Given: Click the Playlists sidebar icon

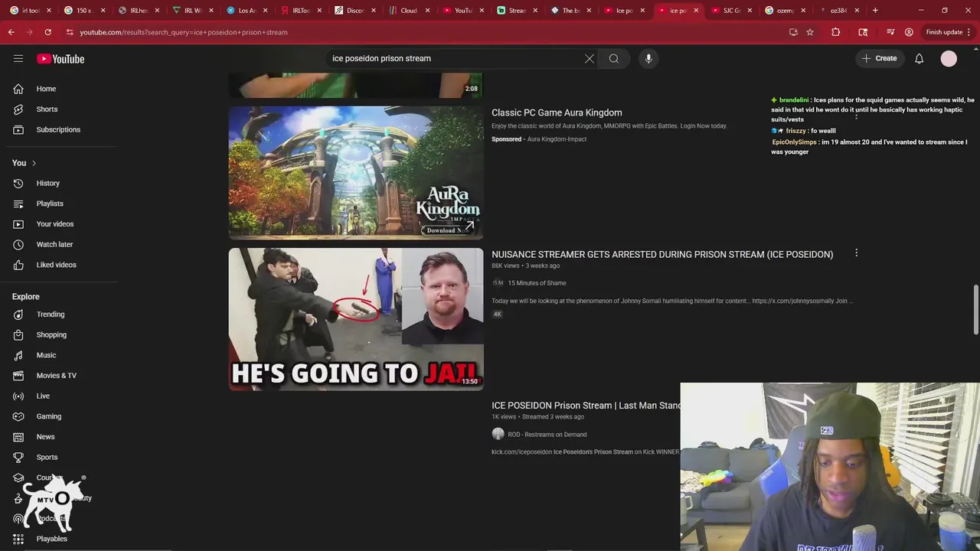Looking at the screenshot, I should click(x=18, y=204).
